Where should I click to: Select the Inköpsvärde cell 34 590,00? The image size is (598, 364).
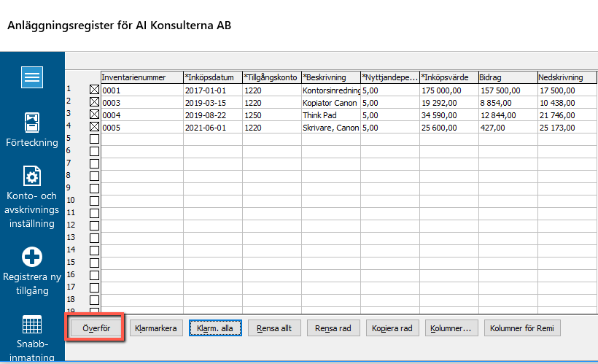click(x=449, y=115)
